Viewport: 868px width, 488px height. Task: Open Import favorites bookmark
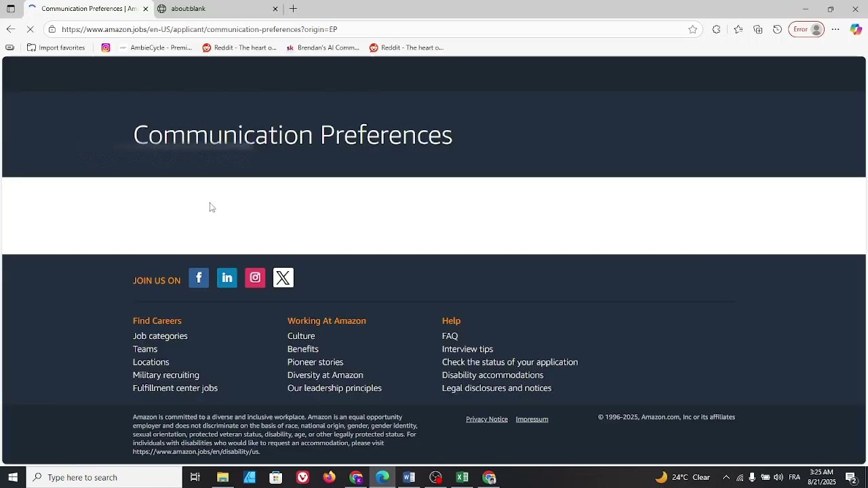(56, 47)
